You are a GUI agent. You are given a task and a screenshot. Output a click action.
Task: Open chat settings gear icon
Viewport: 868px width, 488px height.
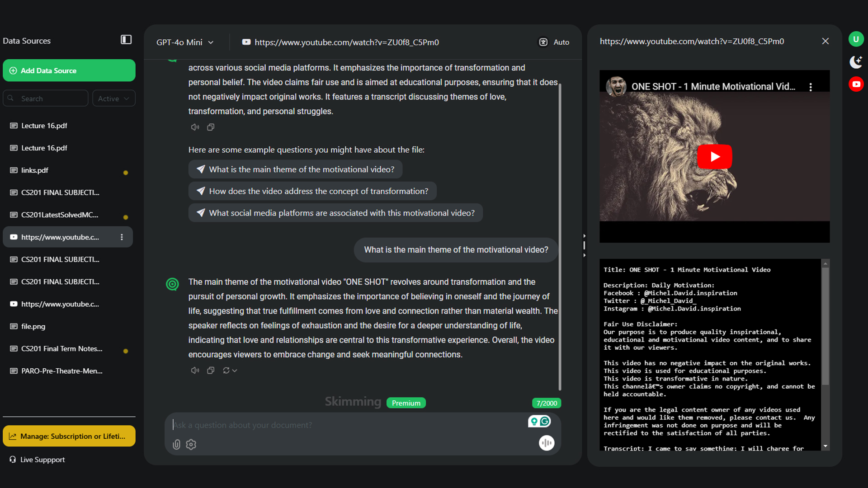tap(191, 445)
